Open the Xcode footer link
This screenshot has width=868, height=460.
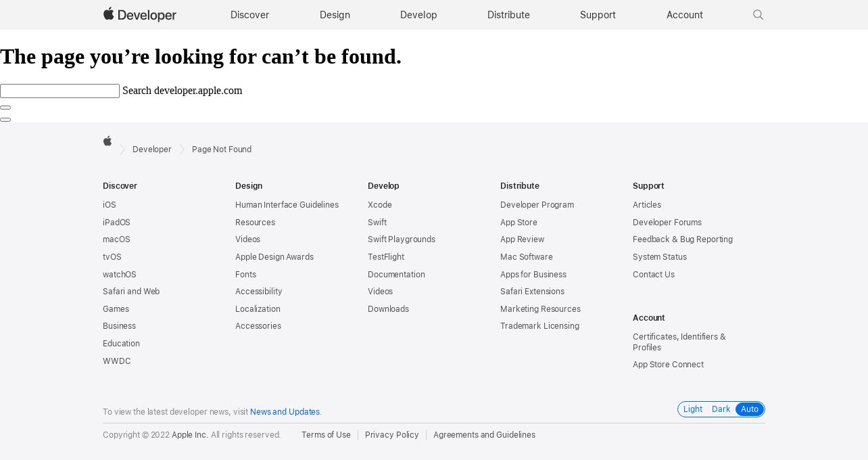point(380,205)
